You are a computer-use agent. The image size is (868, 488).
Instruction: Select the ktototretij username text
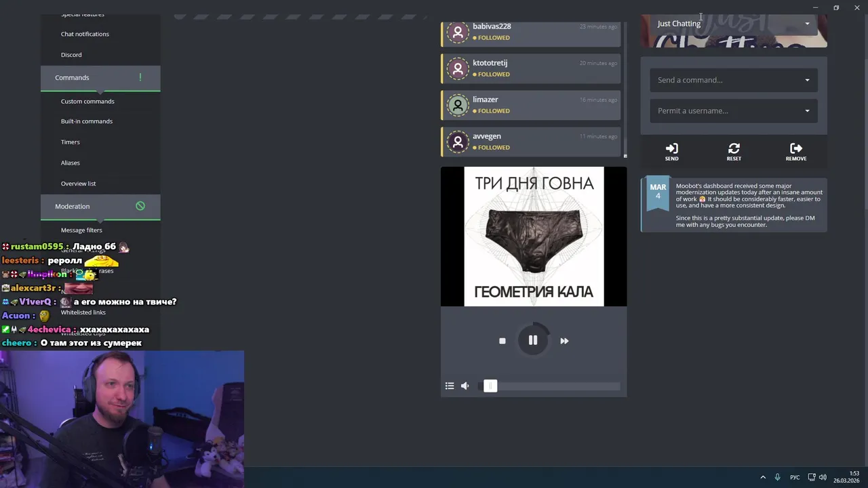click(490, 63)
